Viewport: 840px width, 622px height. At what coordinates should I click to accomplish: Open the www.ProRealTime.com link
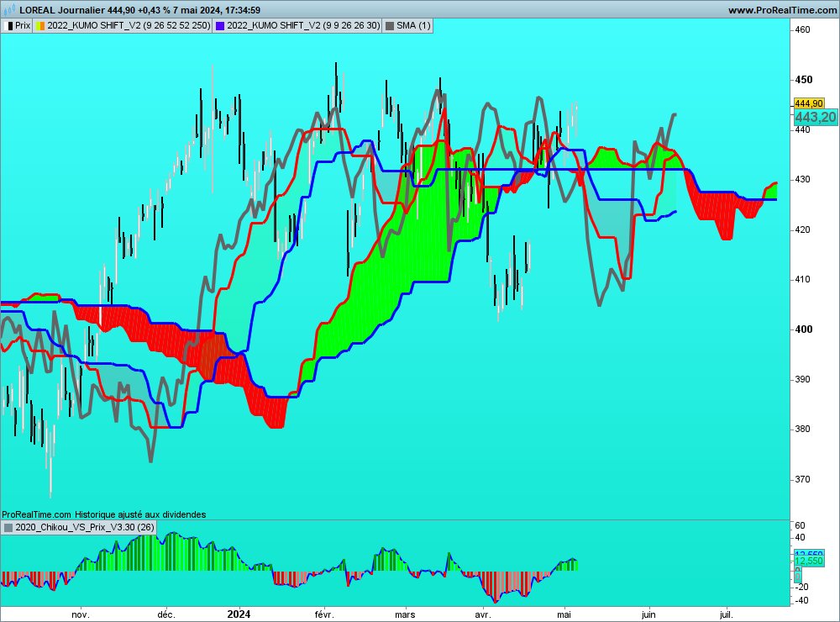781,9
